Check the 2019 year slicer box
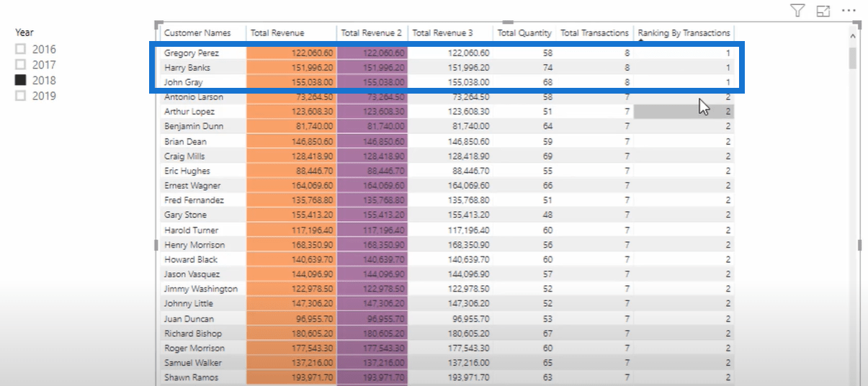Viewport: 868px width, 386px height. click(x=21, y=95)
